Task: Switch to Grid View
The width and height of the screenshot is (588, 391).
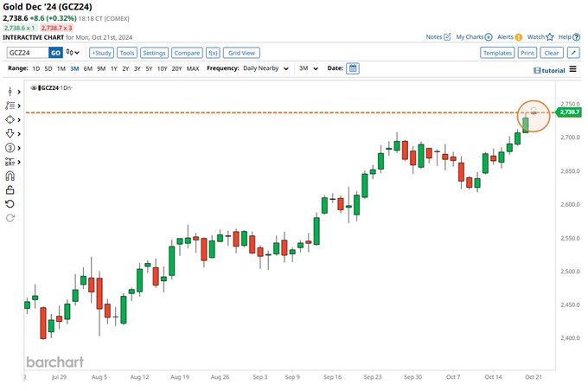Action: [241, 53]
